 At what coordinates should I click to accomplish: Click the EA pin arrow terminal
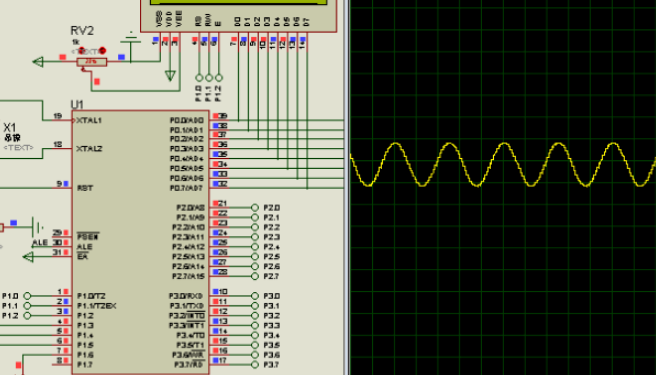click(x=28, y=257)
